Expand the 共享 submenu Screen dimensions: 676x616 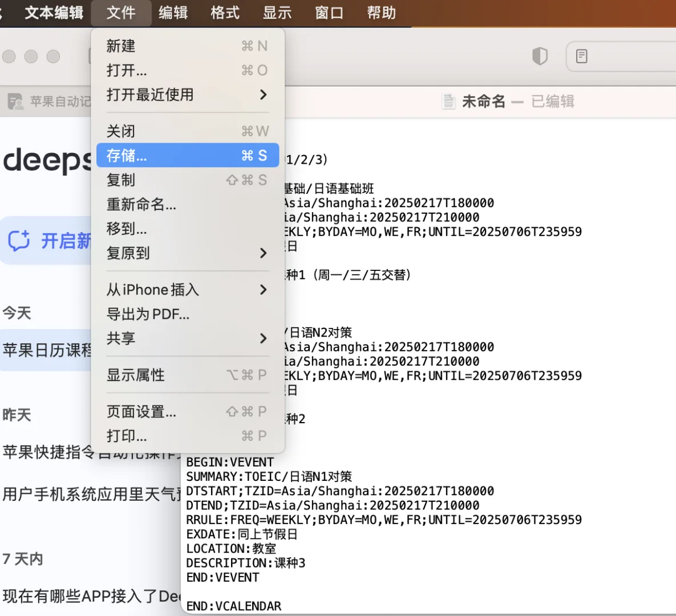[188, 338]
